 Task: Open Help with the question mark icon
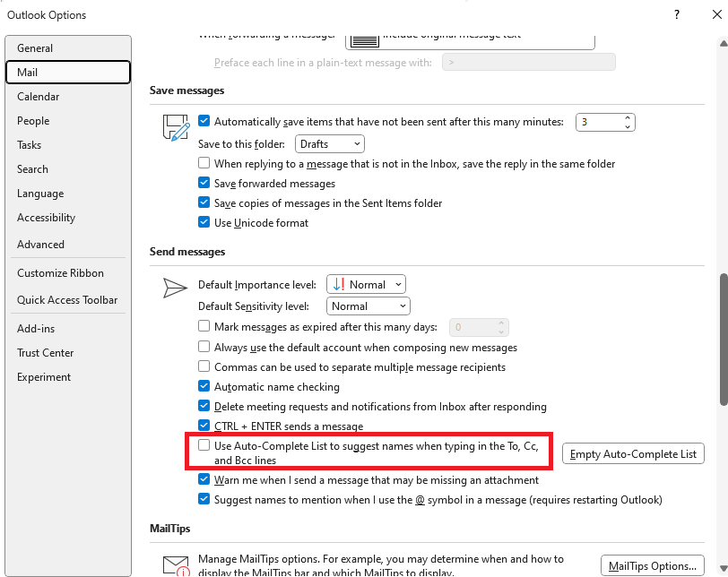677,15
